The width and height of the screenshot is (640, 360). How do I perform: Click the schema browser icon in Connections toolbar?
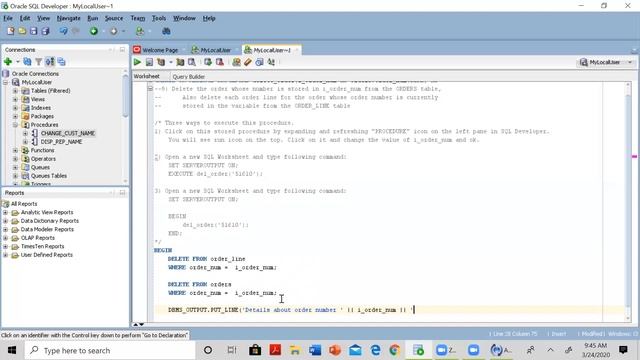[x=50, y=62]
